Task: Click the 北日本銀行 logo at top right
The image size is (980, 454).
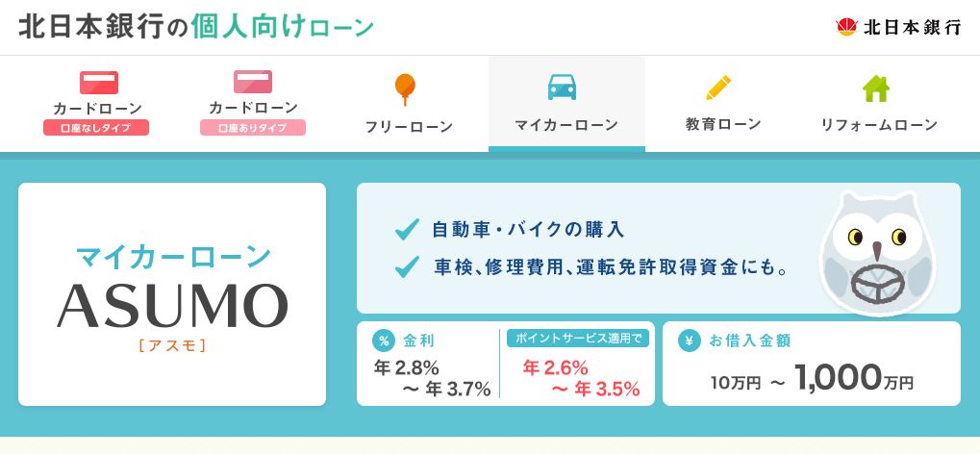Action: [x=897, y=28]
